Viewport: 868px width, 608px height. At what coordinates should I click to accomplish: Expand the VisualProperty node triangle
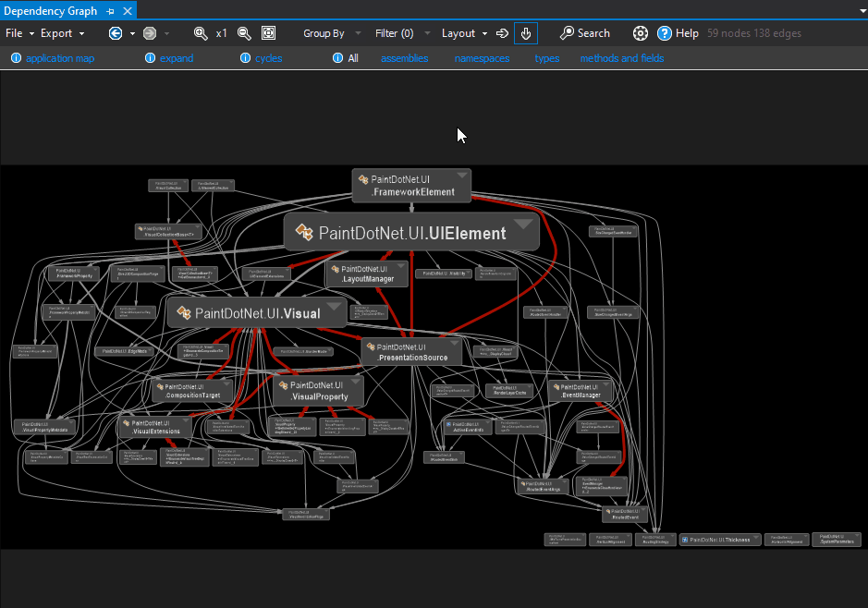pyautogui.click(x=356, y=382)
